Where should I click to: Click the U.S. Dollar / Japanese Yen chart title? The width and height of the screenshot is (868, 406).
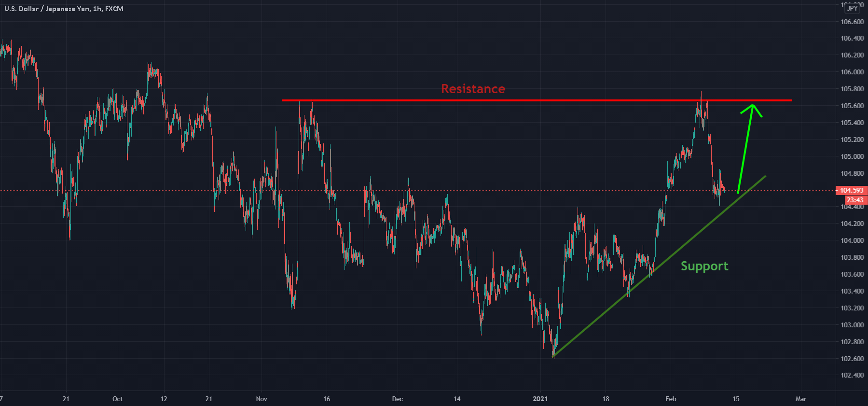(64, 9)
